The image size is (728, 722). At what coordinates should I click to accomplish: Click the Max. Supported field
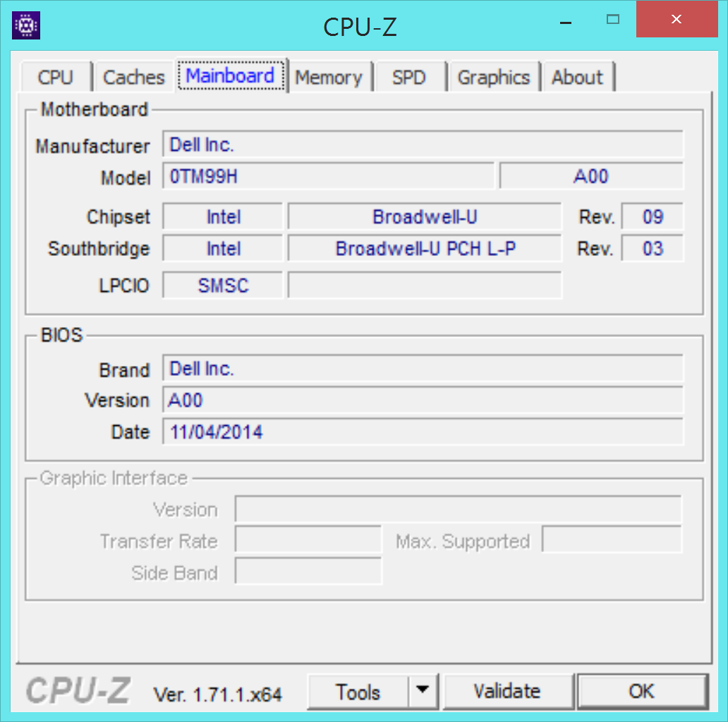coord(612,539)
